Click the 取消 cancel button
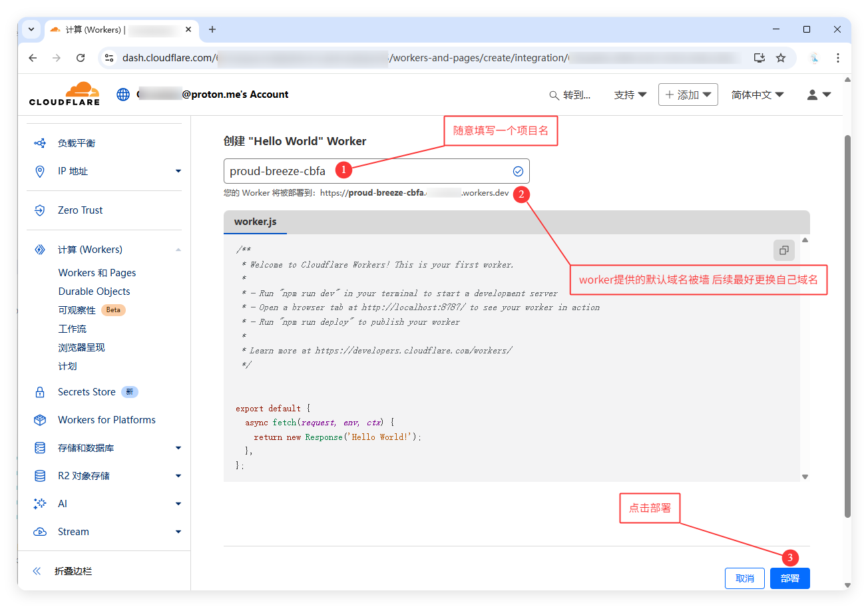 pos(744,578)
